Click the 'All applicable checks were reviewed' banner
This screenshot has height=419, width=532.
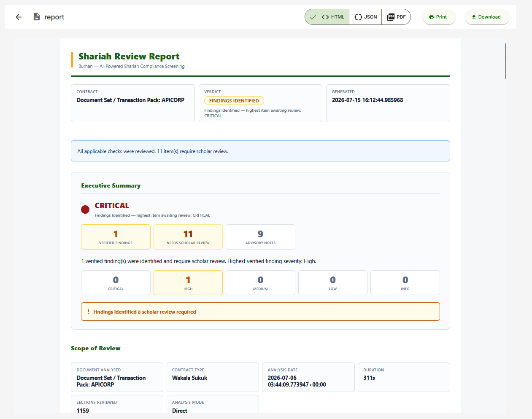click(260, 151)
